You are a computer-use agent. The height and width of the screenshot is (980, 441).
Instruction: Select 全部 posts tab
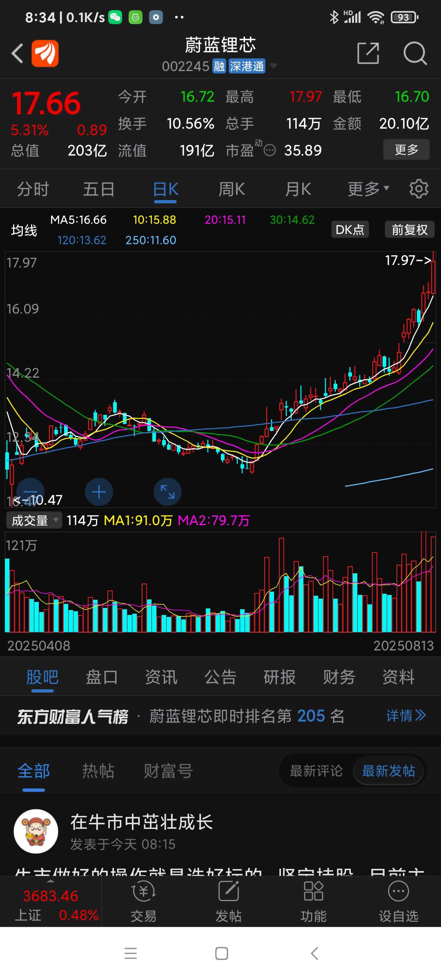coord(33,771)
